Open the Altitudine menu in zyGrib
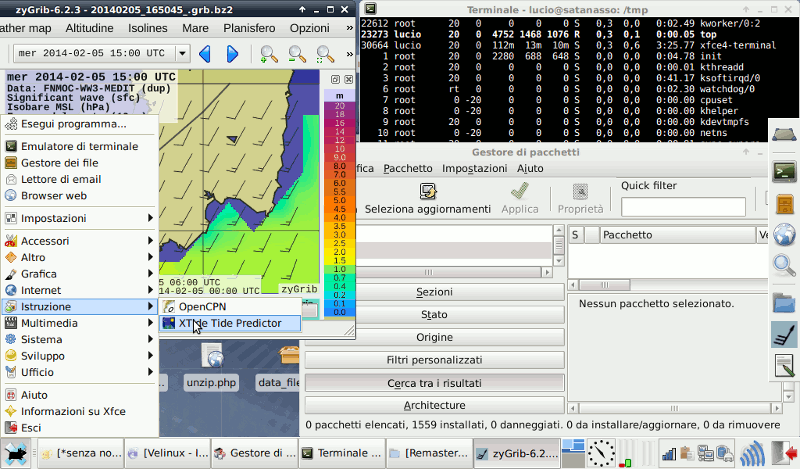The height and width of the screenshot is (469, 800). [89, 28]
